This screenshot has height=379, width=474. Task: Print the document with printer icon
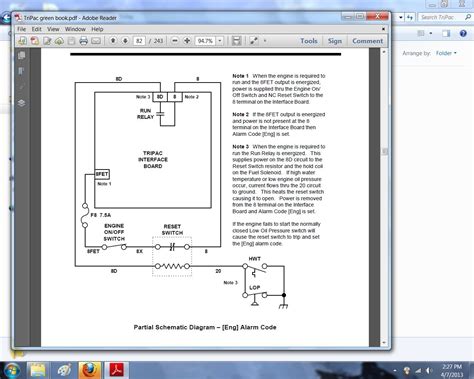pos(83,41)
